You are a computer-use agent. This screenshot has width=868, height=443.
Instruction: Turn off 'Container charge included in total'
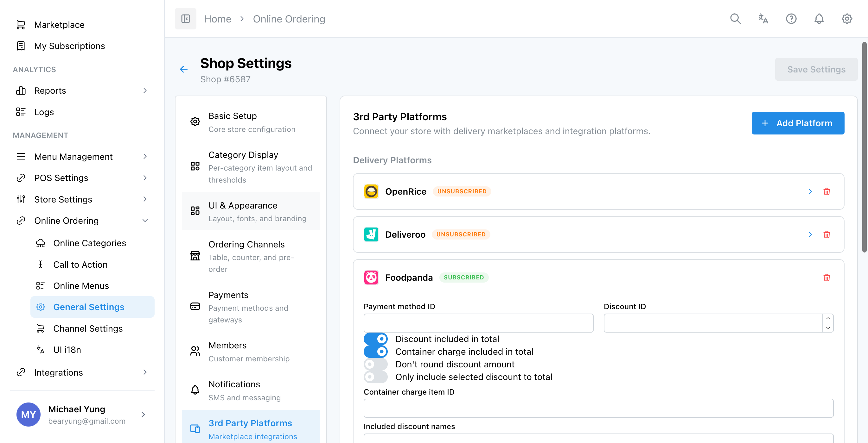pos(375,352)
